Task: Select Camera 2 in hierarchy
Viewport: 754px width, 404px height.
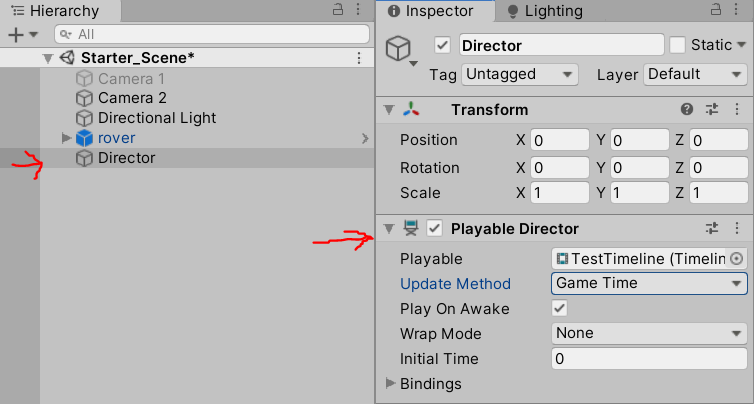Action: (131, 98)
